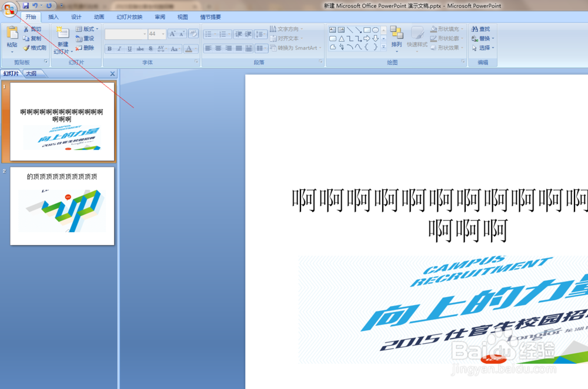Open the Outline (大纲) pane tab

point(30,73)
